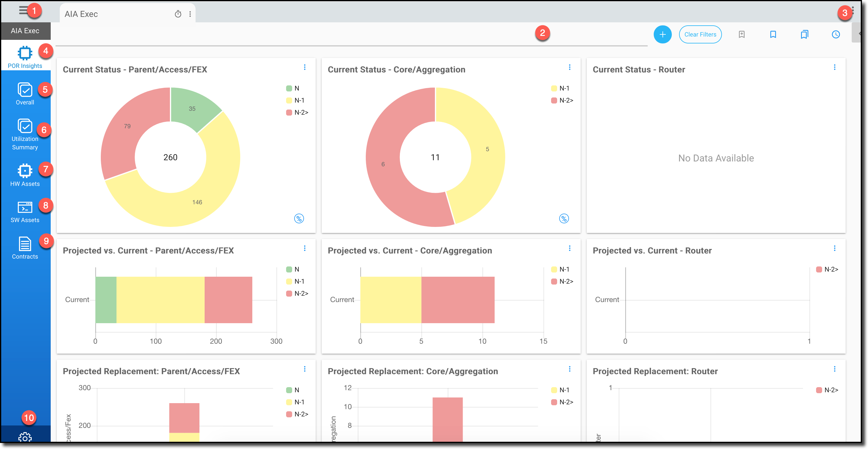The image size is (868, 449).
Task: Click the AIA Exec sidebar header
Action: click(x=26, y=31)
